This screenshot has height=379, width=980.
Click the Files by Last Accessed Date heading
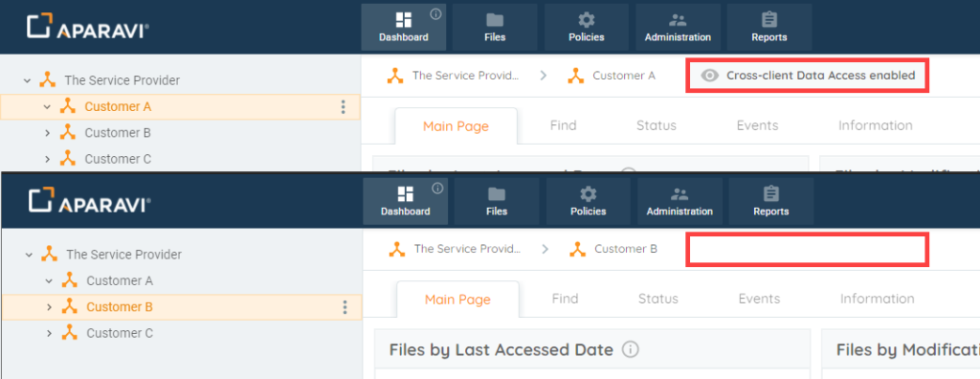click(x=501, y=349)
